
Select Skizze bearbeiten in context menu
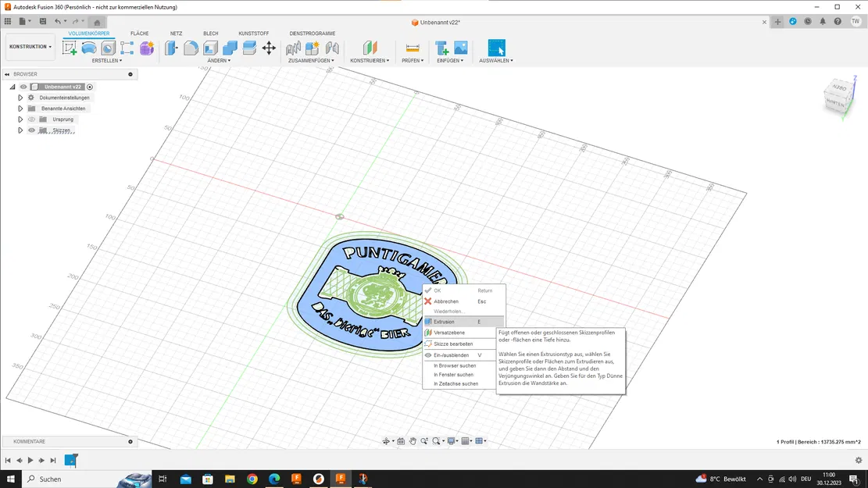click(x=453, y=344)
